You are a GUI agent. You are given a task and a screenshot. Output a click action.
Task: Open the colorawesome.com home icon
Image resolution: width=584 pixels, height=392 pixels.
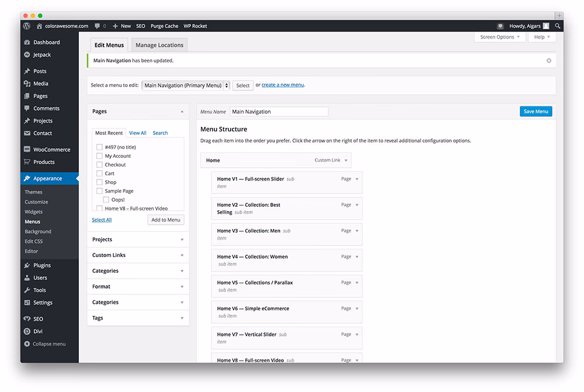[x=39, y=26]
